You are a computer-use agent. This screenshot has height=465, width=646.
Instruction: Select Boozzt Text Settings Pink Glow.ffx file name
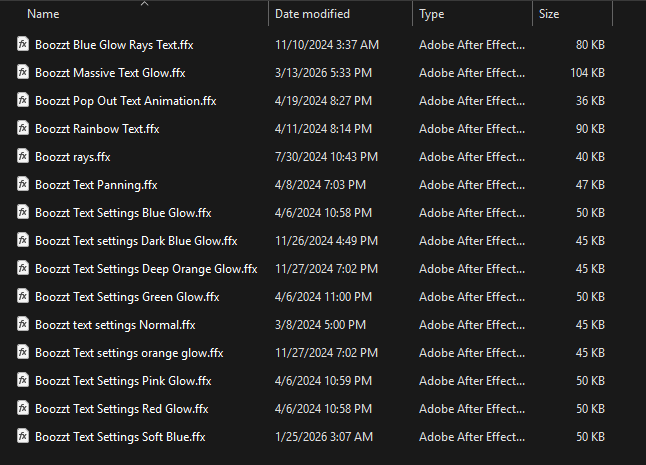pyautogui.click(x=123, y=380)
